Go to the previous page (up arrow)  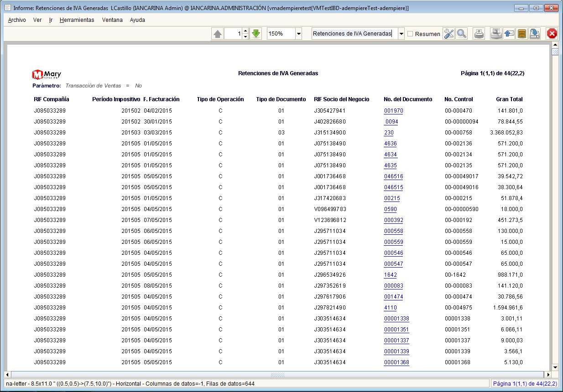(x=218, y=34)
